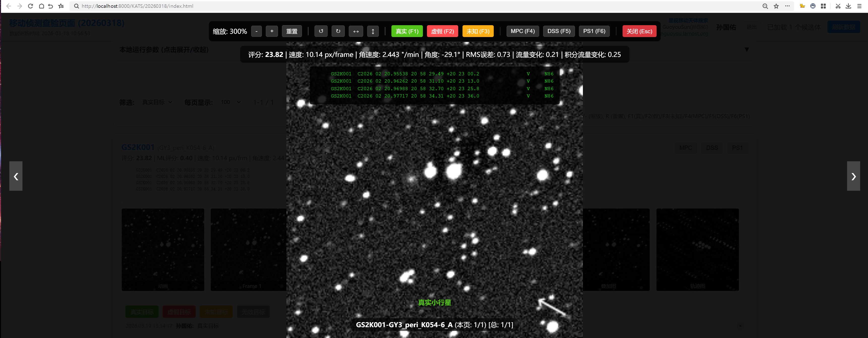Click the browser address bar URL
The width and height of the screenshot is (868, 338).
coord(137,6)
